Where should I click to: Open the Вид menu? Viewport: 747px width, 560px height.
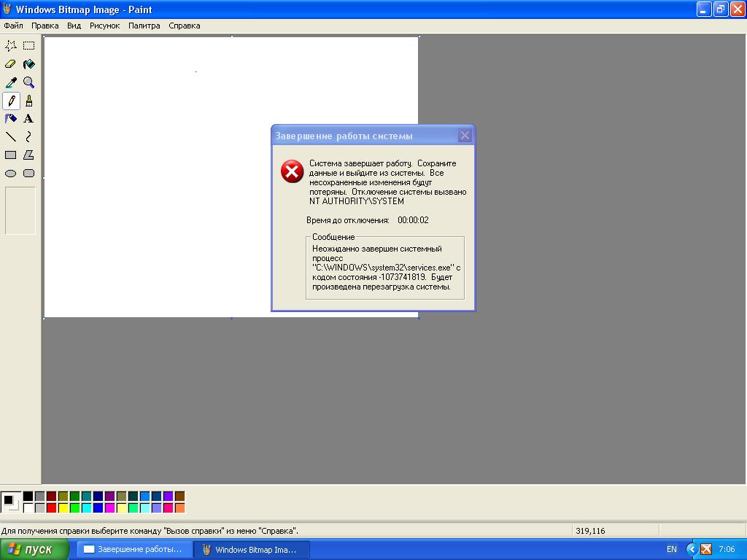pyautogui.click(x=74, y=26)
